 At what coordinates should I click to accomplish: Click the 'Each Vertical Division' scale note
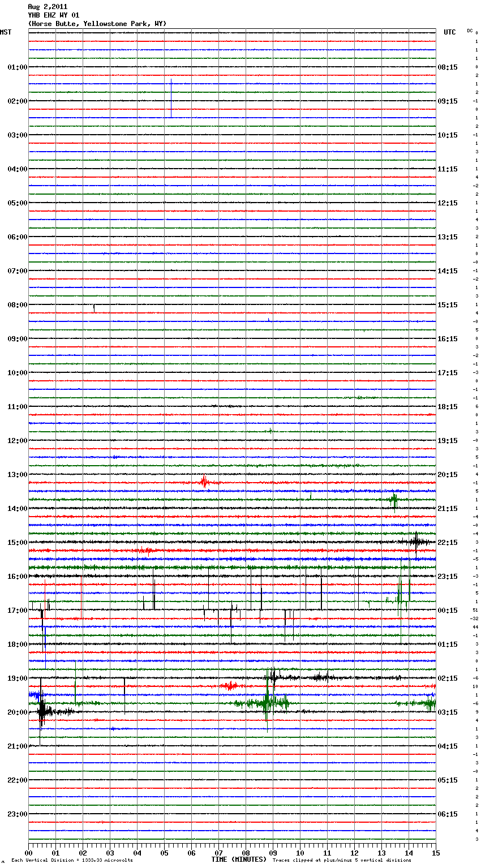(x=72, y=861)
